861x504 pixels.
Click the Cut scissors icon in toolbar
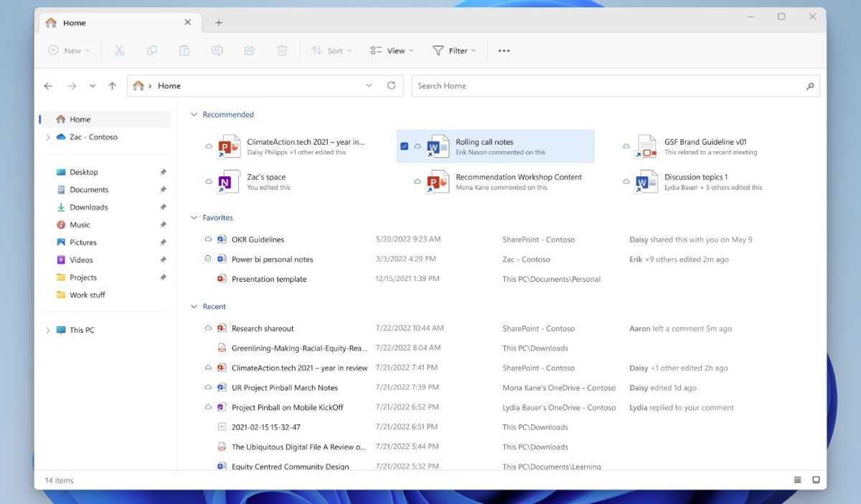pos(119,51)
